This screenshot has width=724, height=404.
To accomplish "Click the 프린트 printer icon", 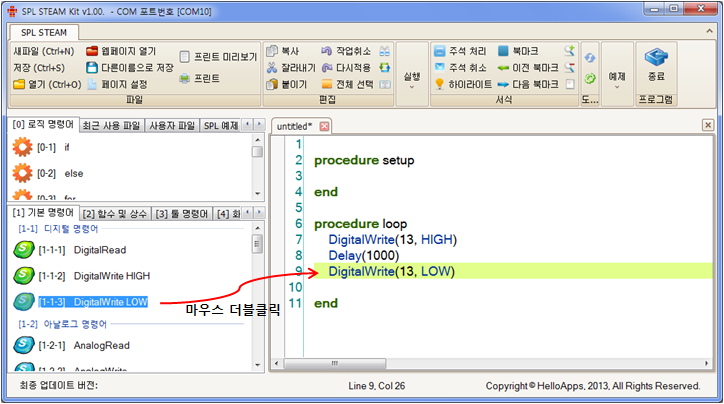I will pos(185,78).
